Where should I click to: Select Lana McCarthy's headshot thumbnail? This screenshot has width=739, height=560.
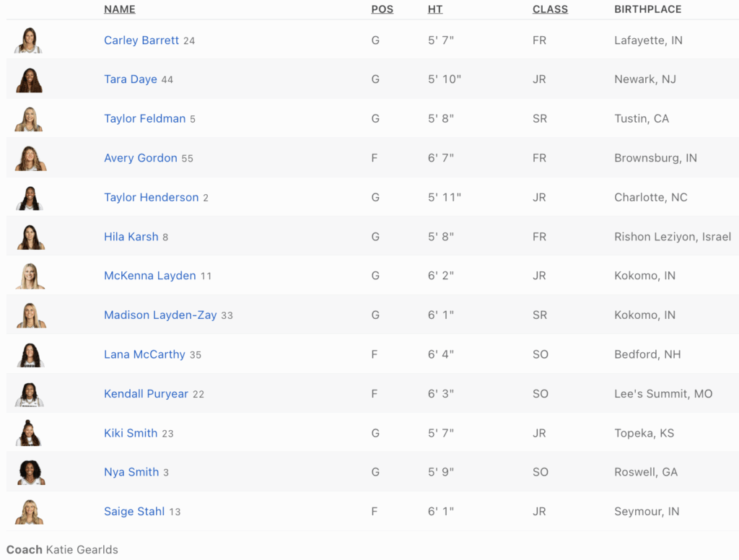[30, 355]
